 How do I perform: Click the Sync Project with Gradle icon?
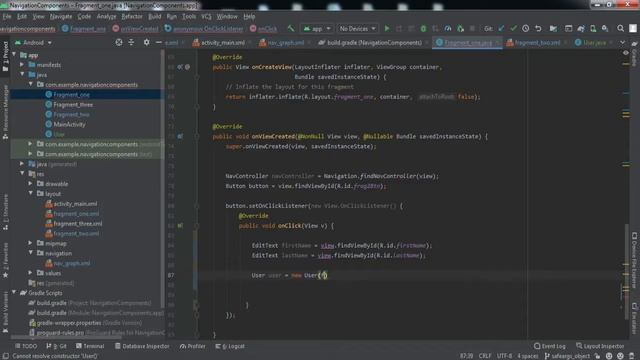581,29
